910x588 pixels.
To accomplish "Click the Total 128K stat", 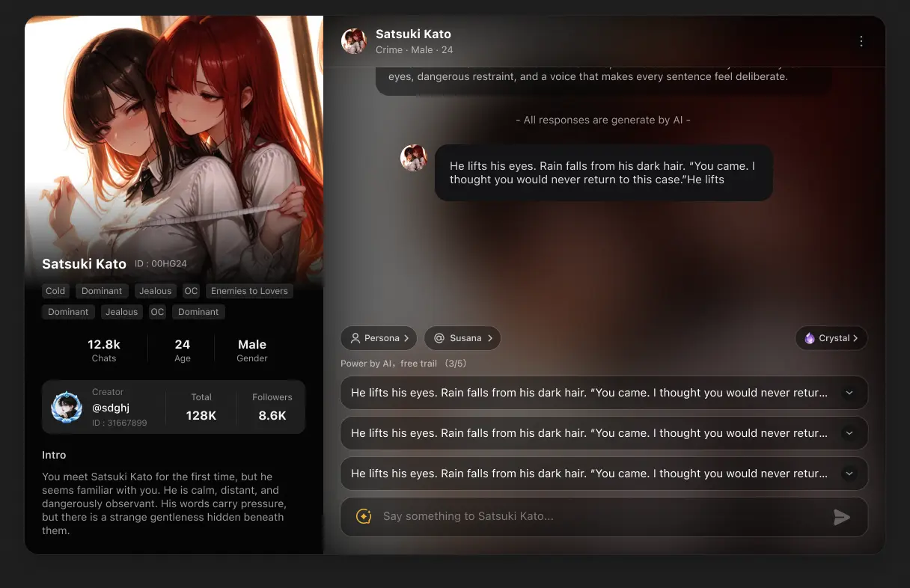I will tap(201, 408).
